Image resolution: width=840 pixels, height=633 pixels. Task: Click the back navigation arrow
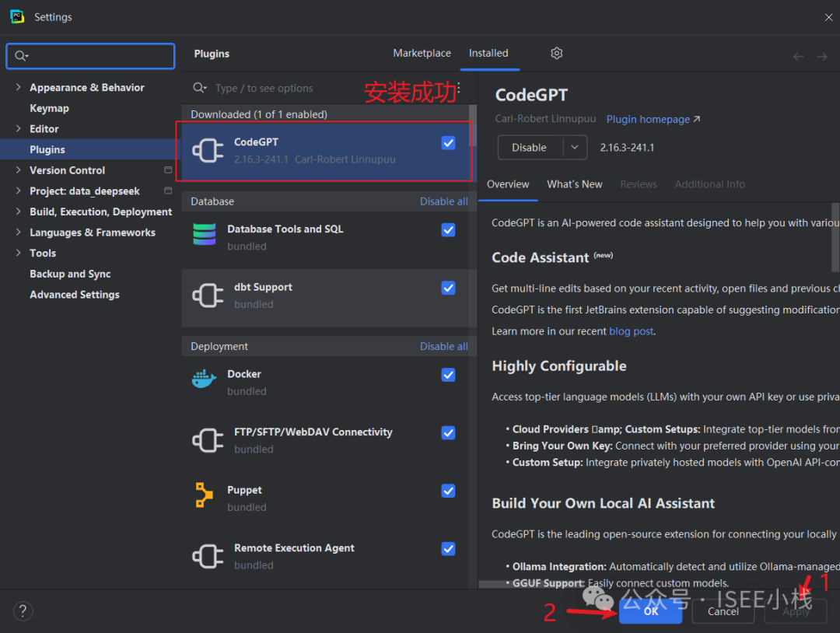pyautogui.click(x=798, y=56)
